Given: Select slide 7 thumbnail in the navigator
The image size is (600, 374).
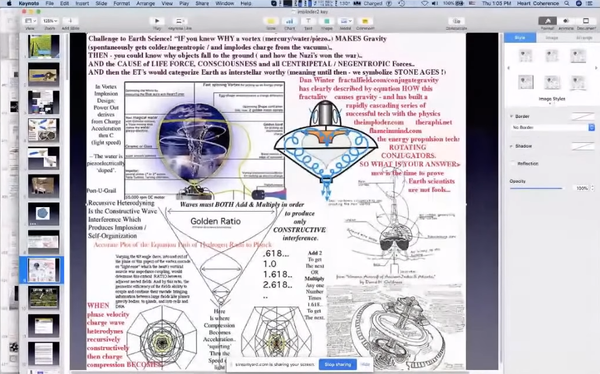Looking at the screenshot, I should [x=44, y=214].
